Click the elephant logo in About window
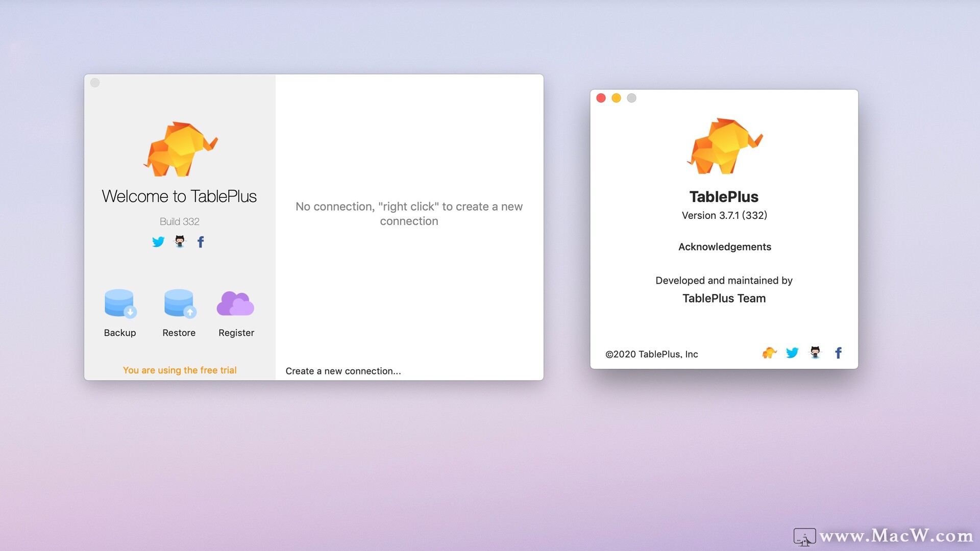The height and width of the screenshot is (551, 980). (724, 146)
